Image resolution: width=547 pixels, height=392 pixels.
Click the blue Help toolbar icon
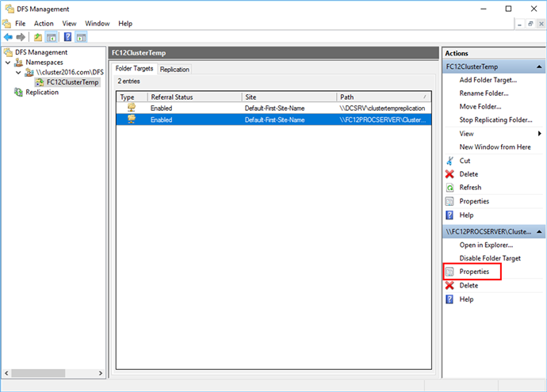click(67, 37)
